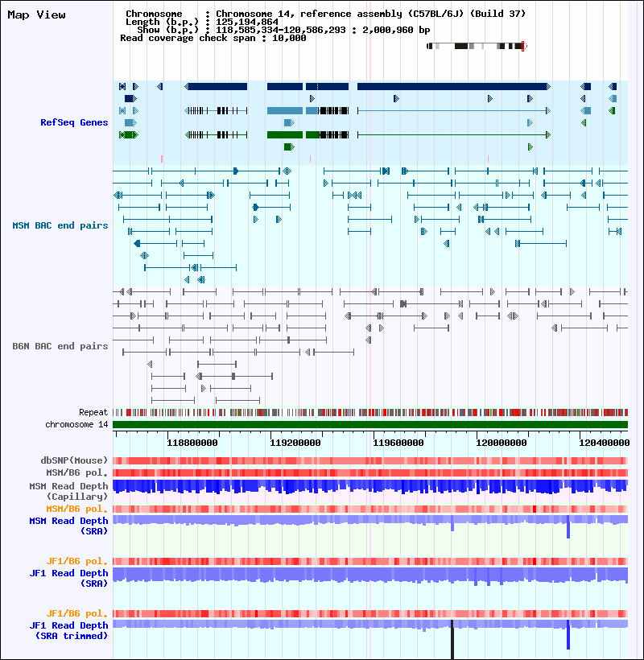Click the green chromosome 14 bar
The image size is (644, 660).
(370, 424)
